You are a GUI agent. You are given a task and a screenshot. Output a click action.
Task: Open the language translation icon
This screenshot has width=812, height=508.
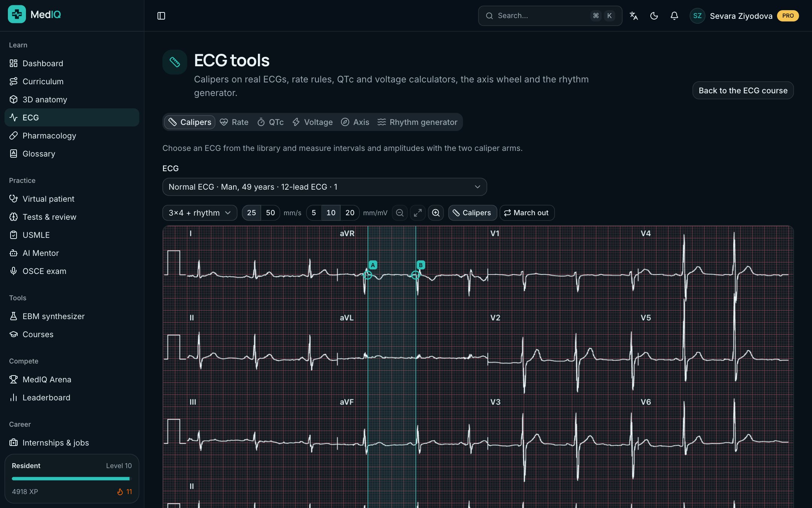634,16
